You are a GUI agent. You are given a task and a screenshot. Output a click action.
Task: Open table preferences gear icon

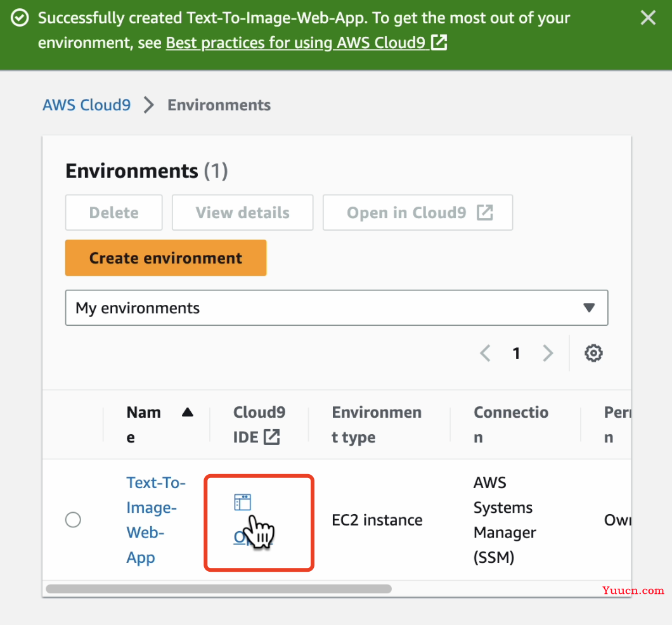tap(593, 353)
